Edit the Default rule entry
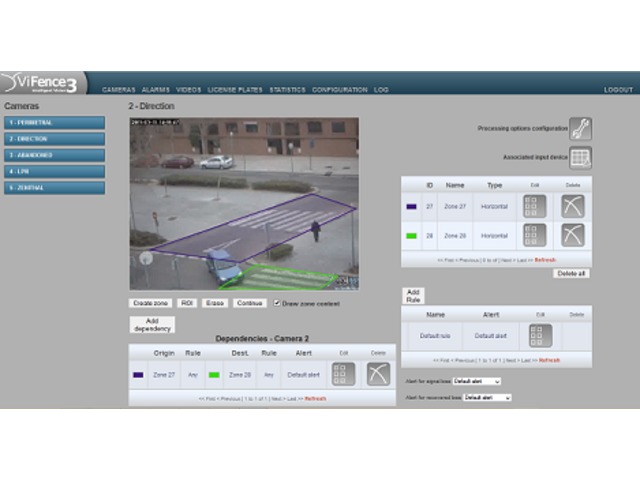Screen dimensions: 640x480 coord(541,336)
